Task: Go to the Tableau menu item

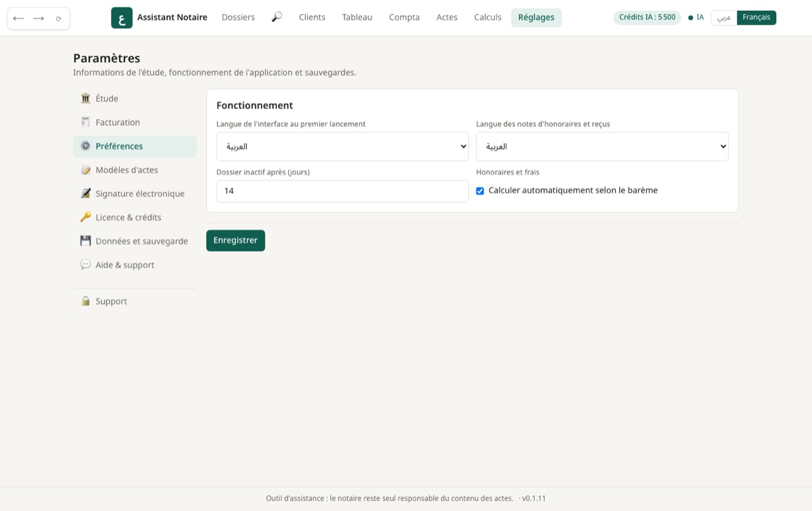Action: [x=357, y=18]
